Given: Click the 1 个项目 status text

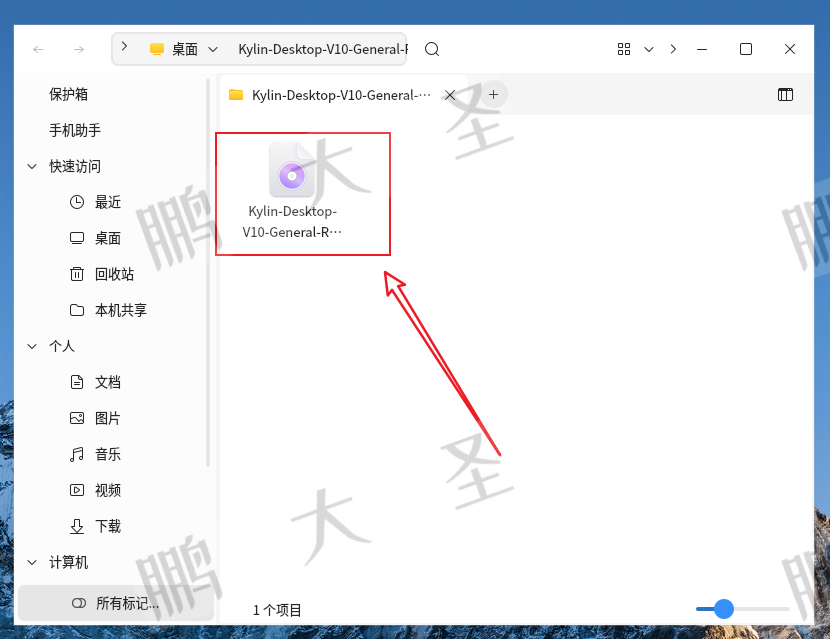Looking at the screenshot, I should coord(277,610).
